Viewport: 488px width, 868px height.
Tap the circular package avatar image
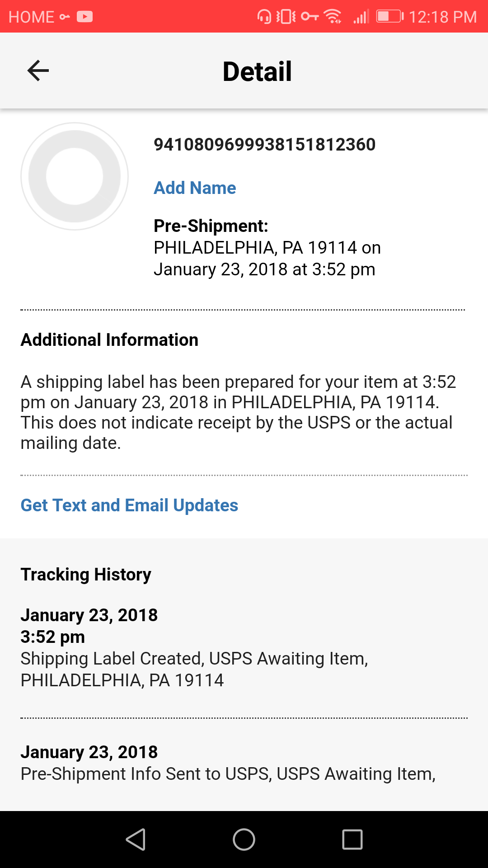pyautogui.click(x=75, y=176)
